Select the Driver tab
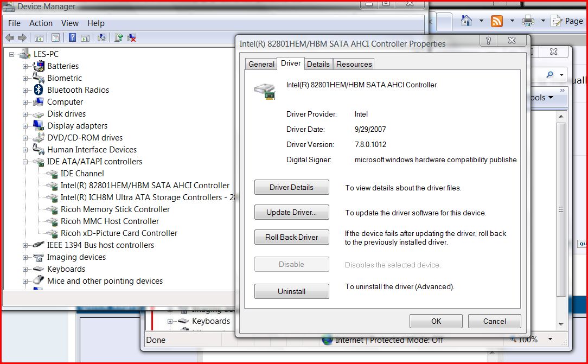Image resolution: width=588 pixels, height=364 pixels. [x=291, y=63]
